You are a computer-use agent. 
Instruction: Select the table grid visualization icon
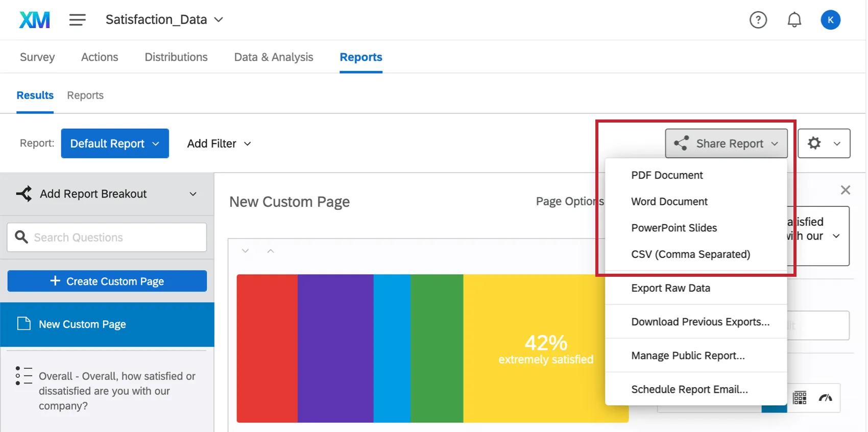(x=800, y=398)
